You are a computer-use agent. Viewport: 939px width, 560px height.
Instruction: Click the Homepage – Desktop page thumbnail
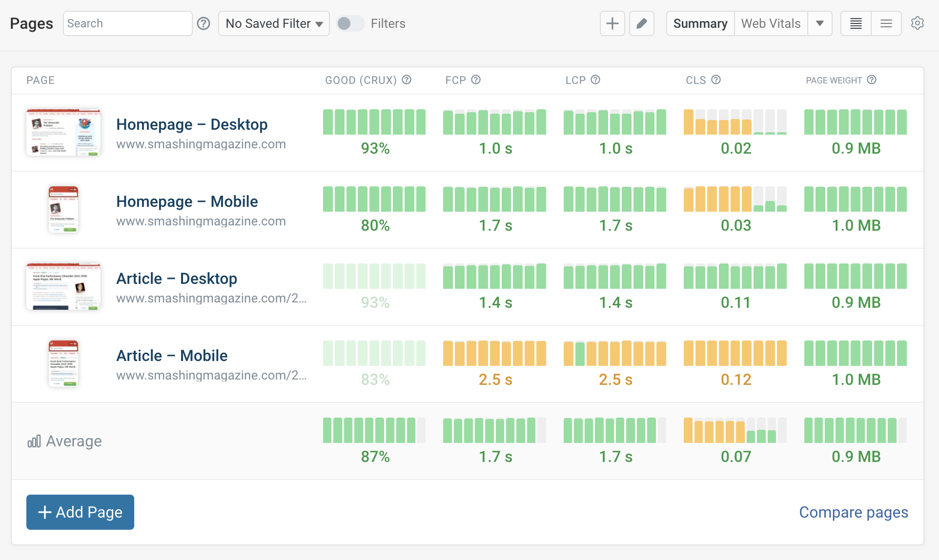63,132
